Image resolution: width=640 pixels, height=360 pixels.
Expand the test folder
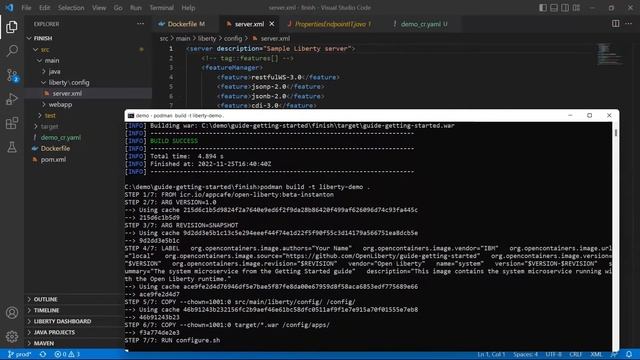coord(50,116)
